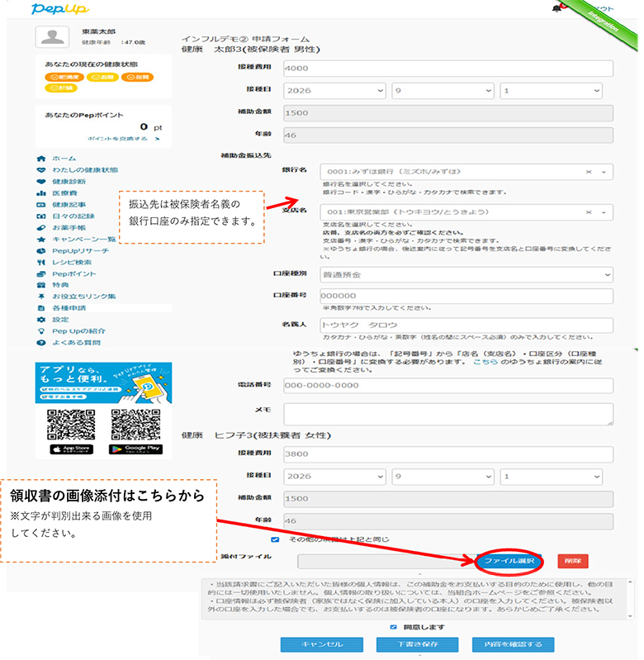644x660 pixels.
Task: Click the blue ファイル選択 button
Action: tap(509, 561)
